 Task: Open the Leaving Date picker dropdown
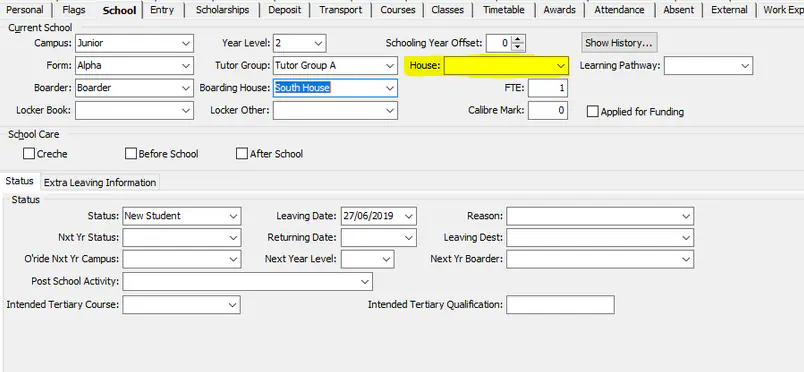tap(409, 216)
